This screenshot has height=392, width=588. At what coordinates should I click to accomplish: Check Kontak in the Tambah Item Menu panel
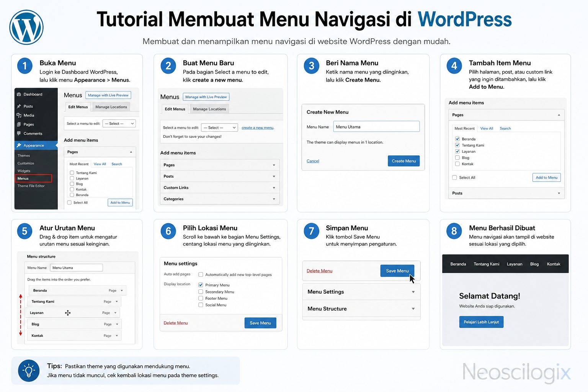457,164
